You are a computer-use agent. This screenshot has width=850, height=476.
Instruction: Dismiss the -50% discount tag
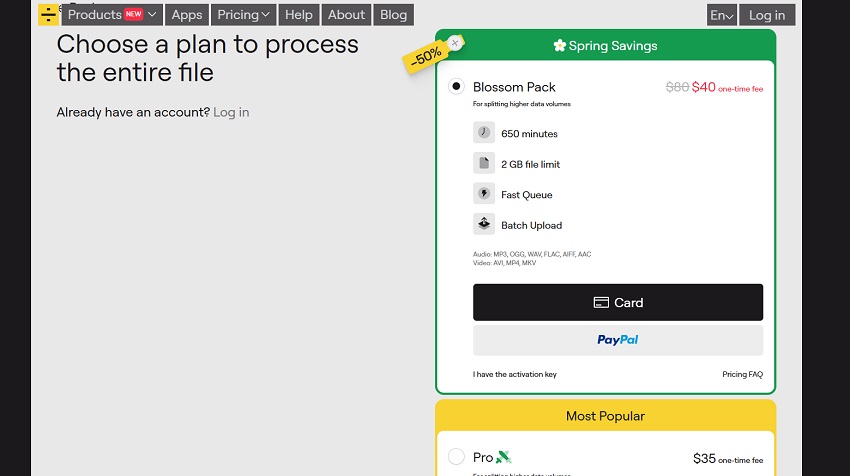click(x=455, y=43)
